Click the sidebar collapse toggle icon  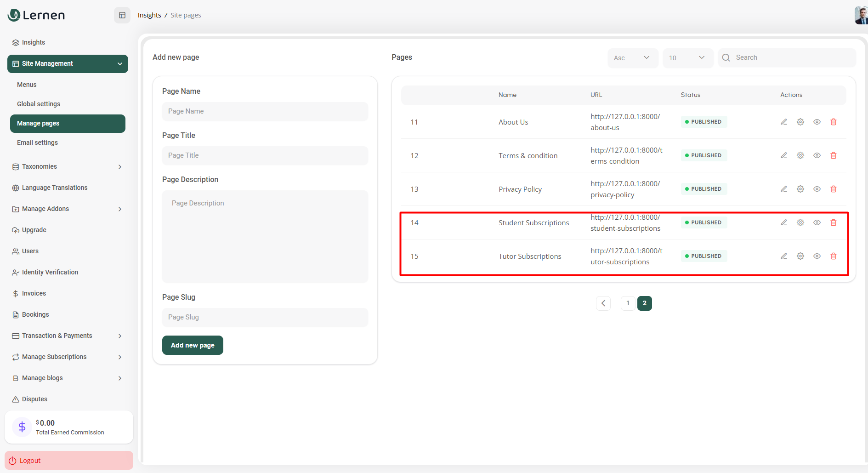pyautogui.click(x=122, y=15)
